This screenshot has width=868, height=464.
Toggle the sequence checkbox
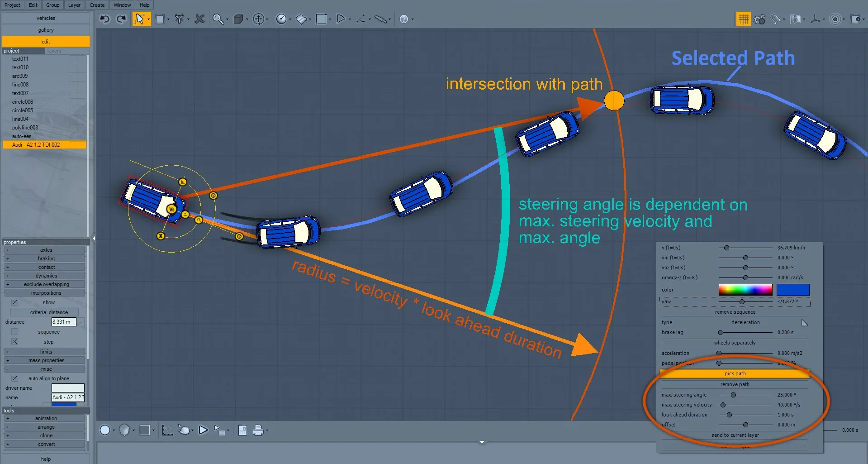click(15, 332)
